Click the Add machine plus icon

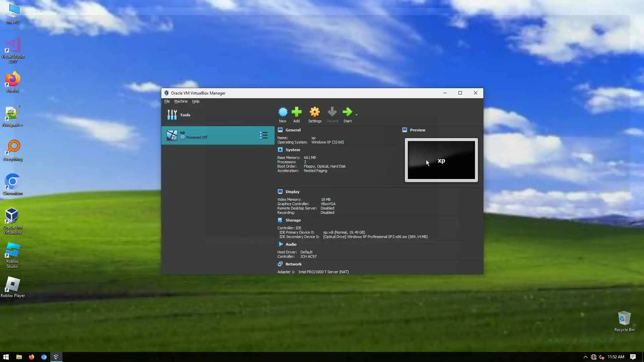(x=297, y=112)
